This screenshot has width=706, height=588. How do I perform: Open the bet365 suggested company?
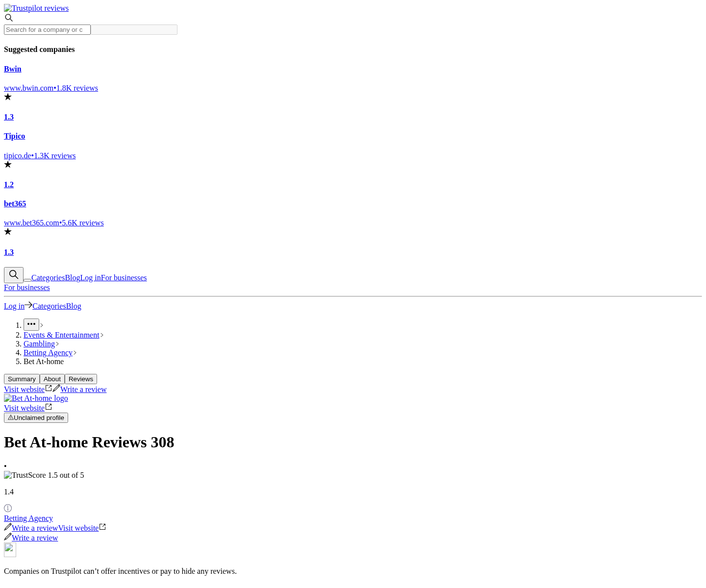[x=15, y=204]
